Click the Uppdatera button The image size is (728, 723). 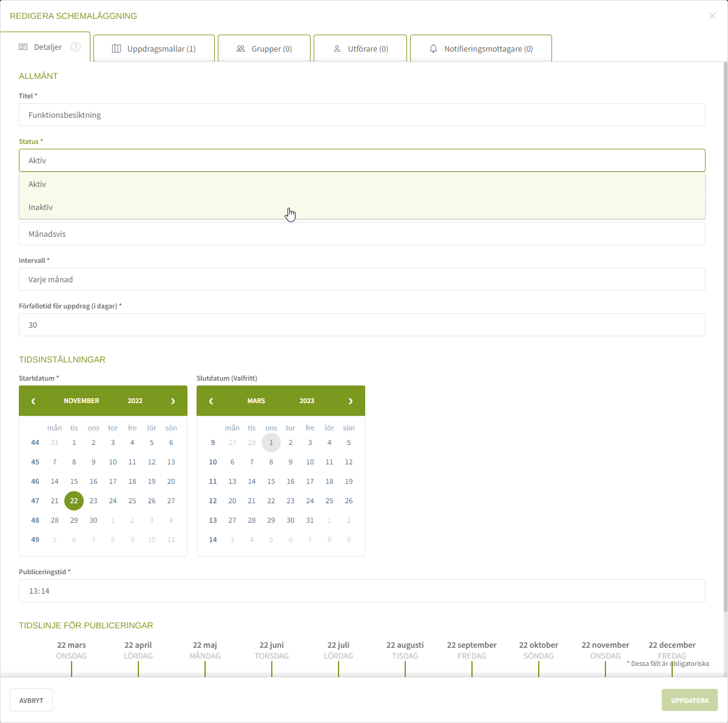pyautogui.click(x=689, y=701)
